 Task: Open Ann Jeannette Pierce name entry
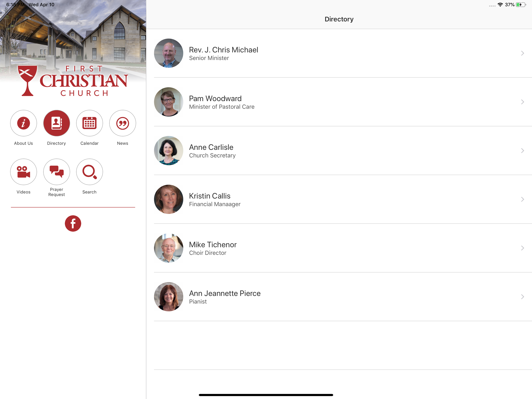coord(225,293)
